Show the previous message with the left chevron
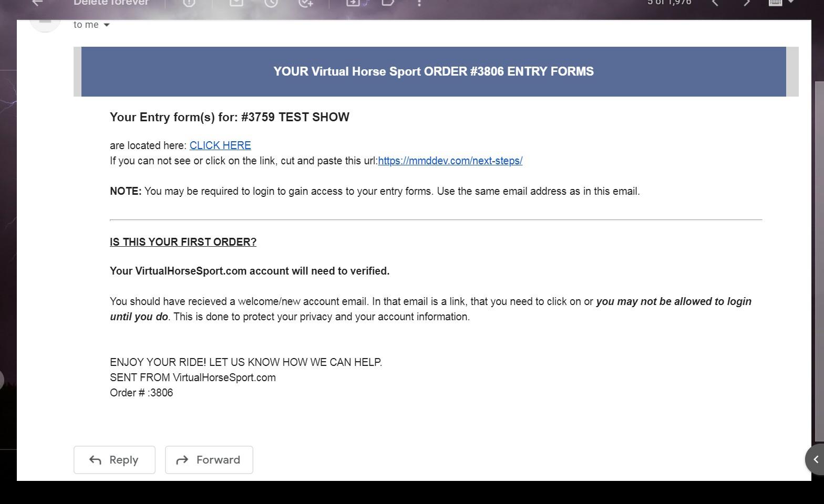 [x=715, y=3]
